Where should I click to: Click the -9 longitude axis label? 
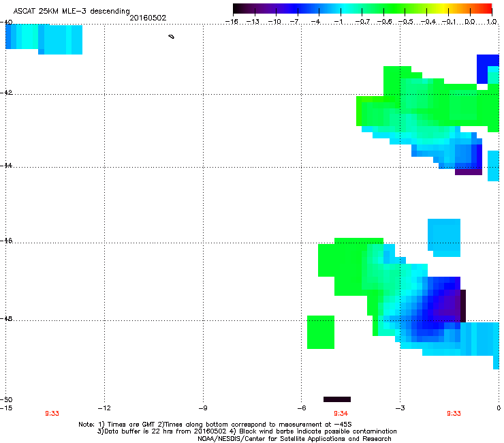202,408
